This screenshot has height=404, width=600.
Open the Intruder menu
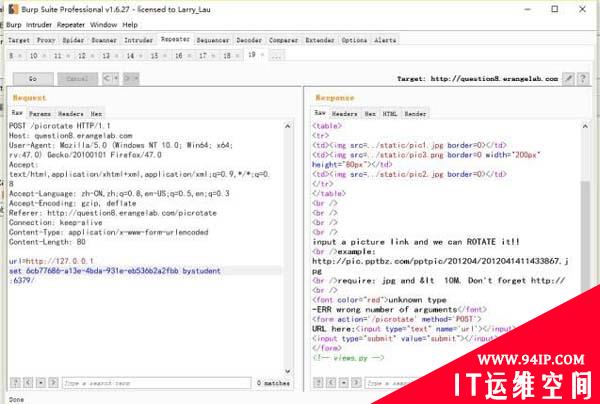pyautogui.click(x=39, y=25)
